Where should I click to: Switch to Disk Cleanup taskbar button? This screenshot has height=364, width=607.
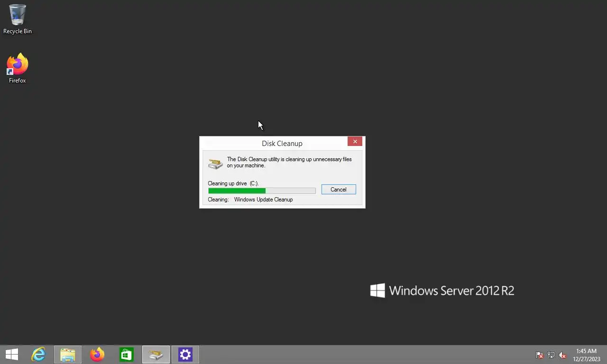pos(156,355)
